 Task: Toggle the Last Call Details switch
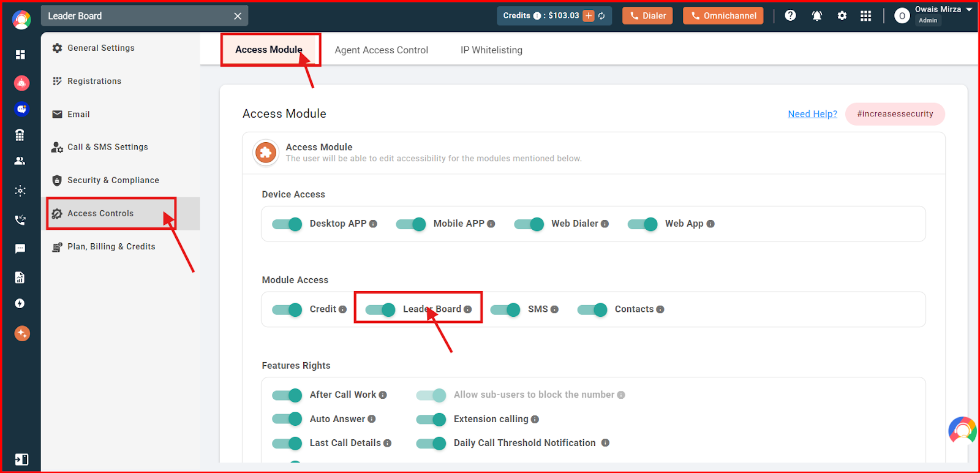(x=287, y=443)
